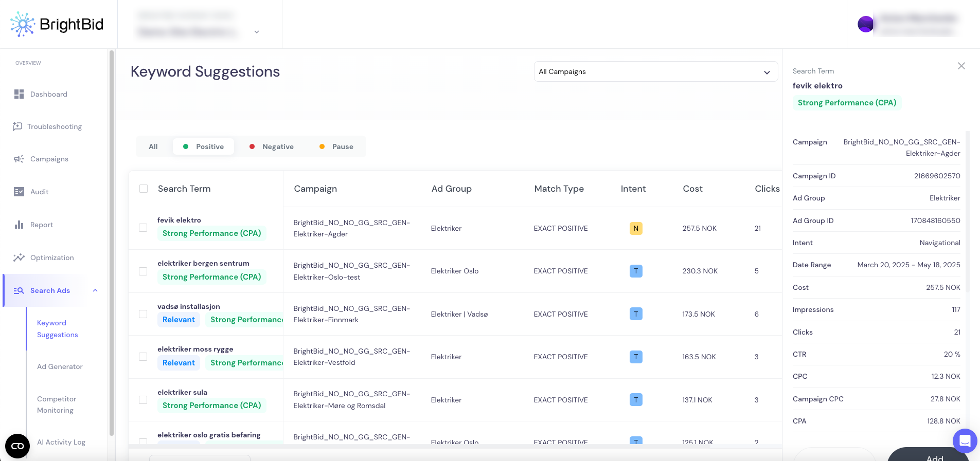Select the Negative filter tab

tap(272, 146)
